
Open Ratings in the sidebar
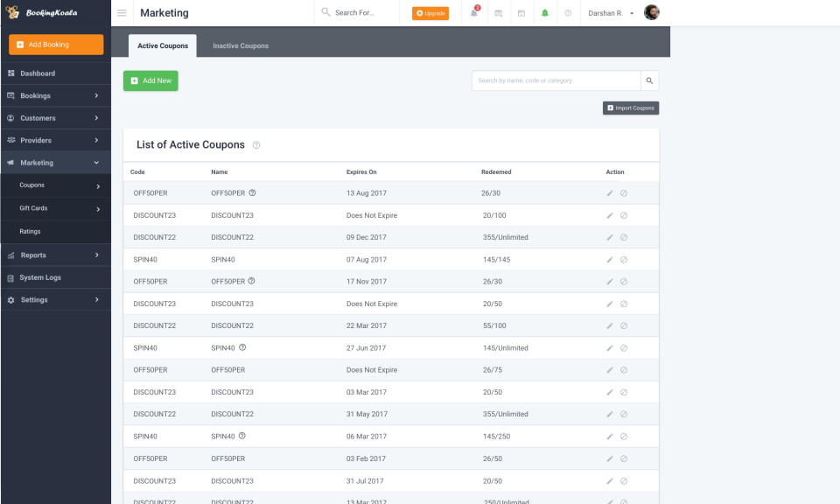31,231
